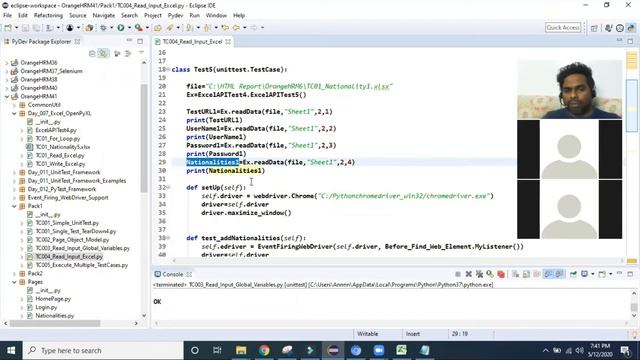Open Chrome from the Windows taskbar
The width and height of the screenshot is (640, 360).
coord(264,350)
